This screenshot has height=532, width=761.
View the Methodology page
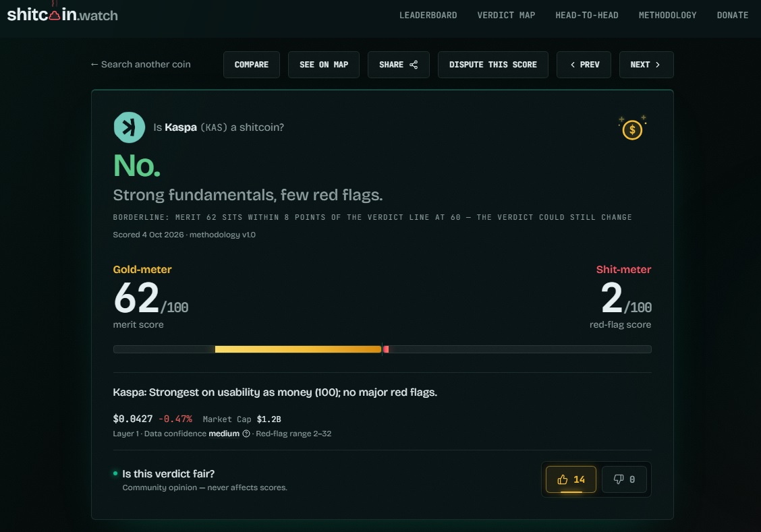tap(667, 15)
